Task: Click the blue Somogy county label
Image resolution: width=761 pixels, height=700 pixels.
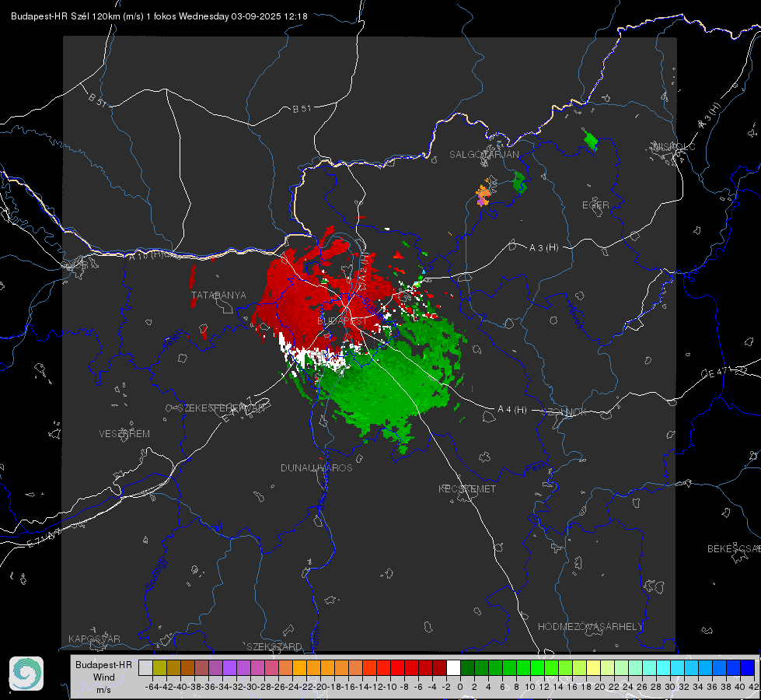Action: tap(155, 574)
